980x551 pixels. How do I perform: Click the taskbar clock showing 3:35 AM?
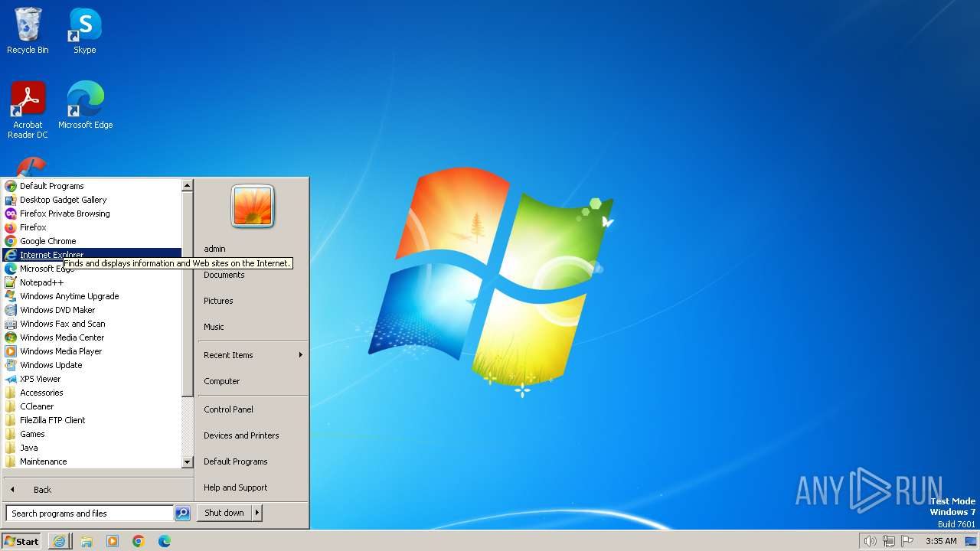point(941,541)
